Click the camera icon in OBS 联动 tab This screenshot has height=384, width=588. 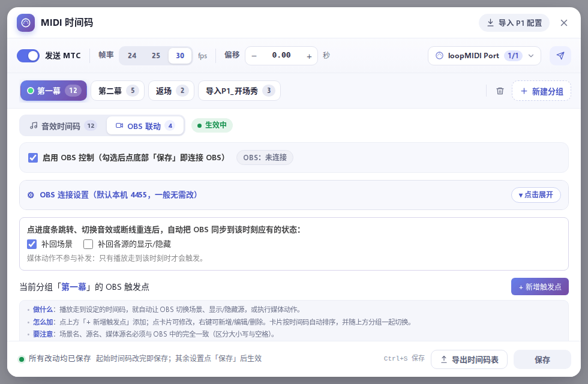pos(119,126)
